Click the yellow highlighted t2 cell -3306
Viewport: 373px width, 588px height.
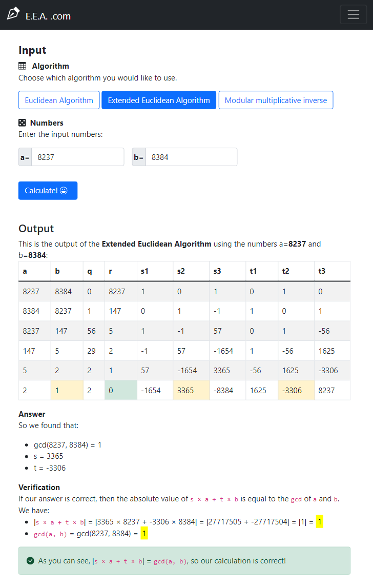point(296,390)
